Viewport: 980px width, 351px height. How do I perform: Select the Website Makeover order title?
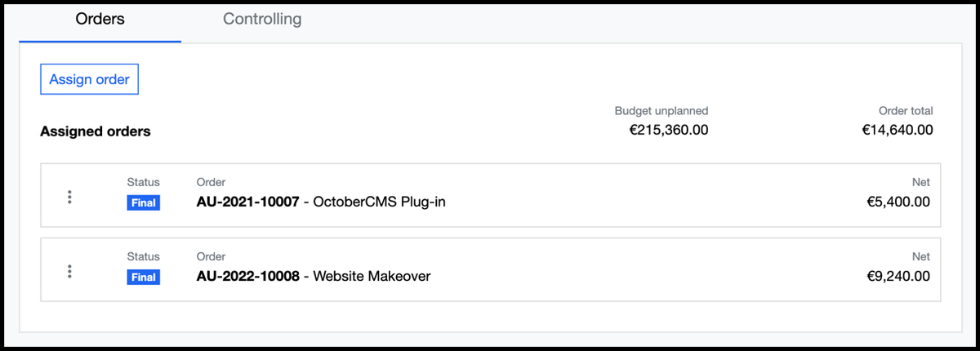coord(372,277)
